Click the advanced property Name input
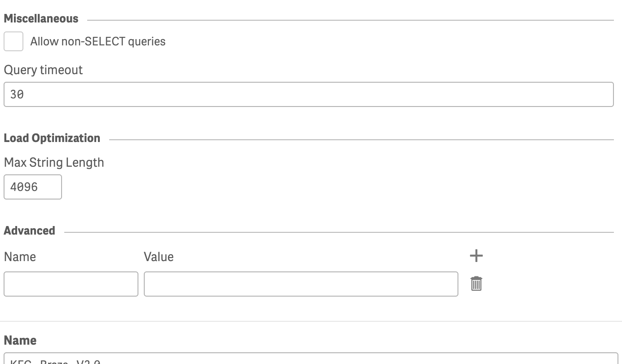Viewport: 622px width, 364px height. tap(71, 284)
